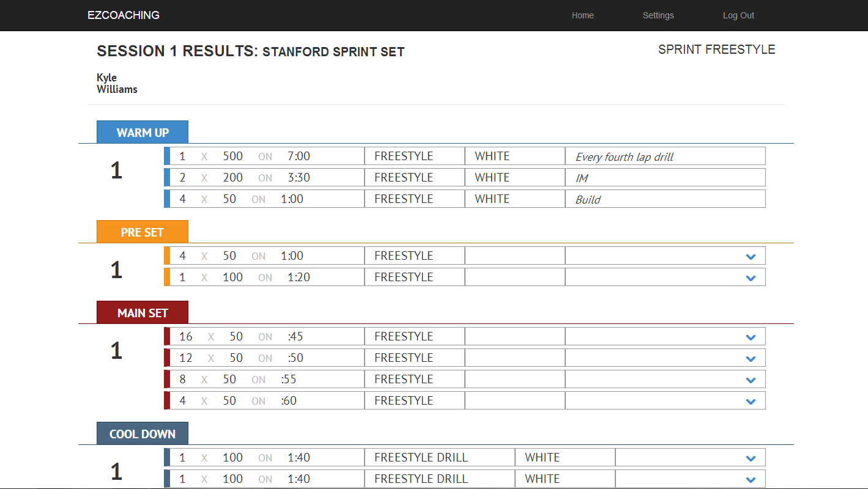Open Home in the navigation bar

[x=582, y=15]
